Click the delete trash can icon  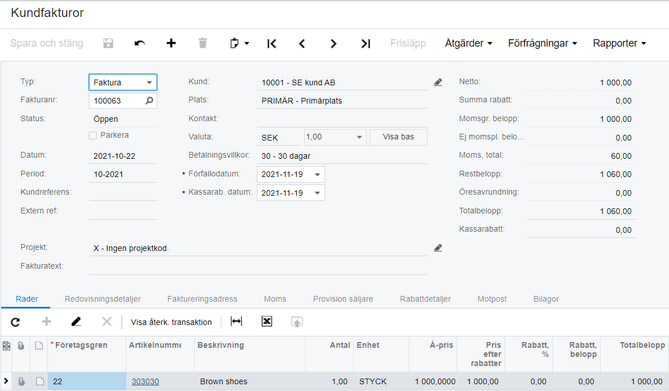point(203,43)
